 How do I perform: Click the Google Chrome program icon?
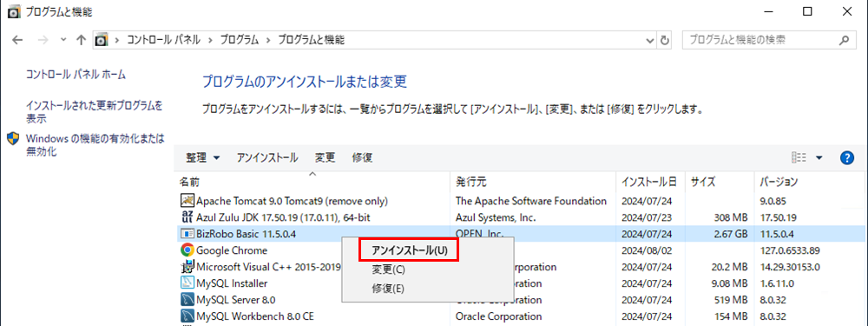click(187, 250)
